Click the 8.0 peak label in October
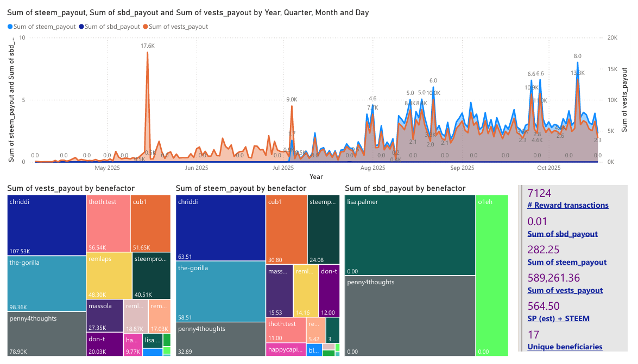 [x=577, y=56]
